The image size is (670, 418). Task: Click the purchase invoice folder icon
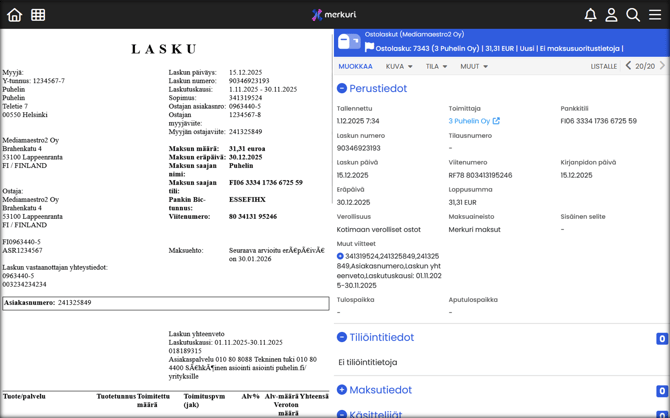pyautogui.click(x=349, y=42)
